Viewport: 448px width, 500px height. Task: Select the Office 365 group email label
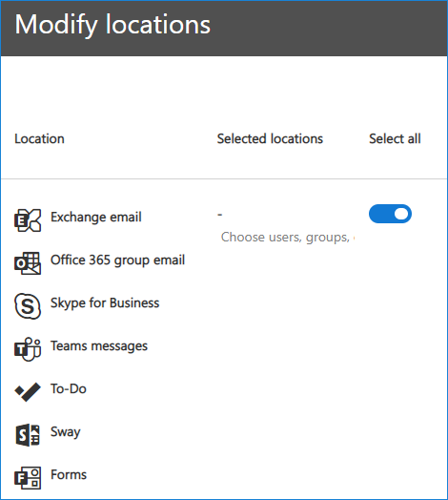pyautogui.click(x=117, y=260)
